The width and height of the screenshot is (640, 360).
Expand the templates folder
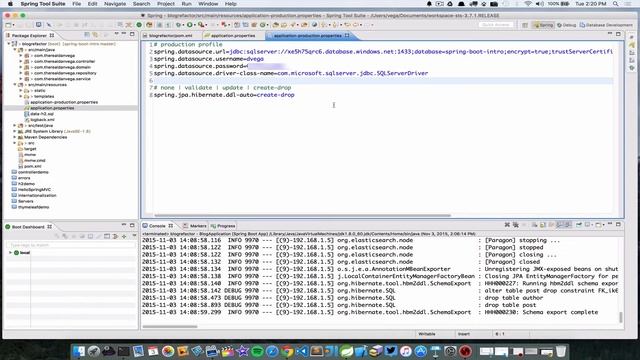coord(21,96)
